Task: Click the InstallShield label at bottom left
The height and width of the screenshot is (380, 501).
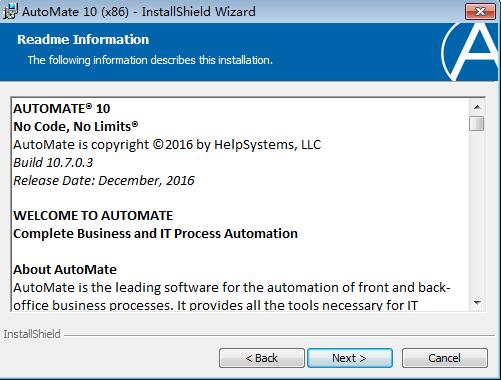Action: tap(32, 334)
